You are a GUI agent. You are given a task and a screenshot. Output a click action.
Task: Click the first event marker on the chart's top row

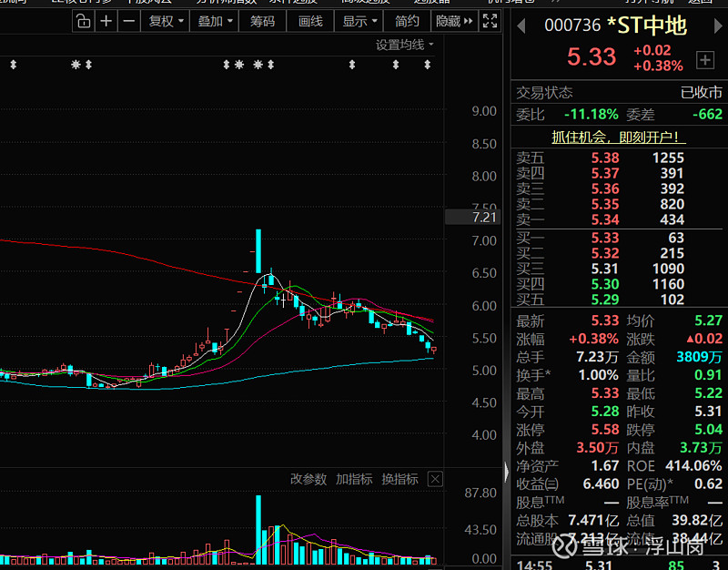click(x=14, y=65)
